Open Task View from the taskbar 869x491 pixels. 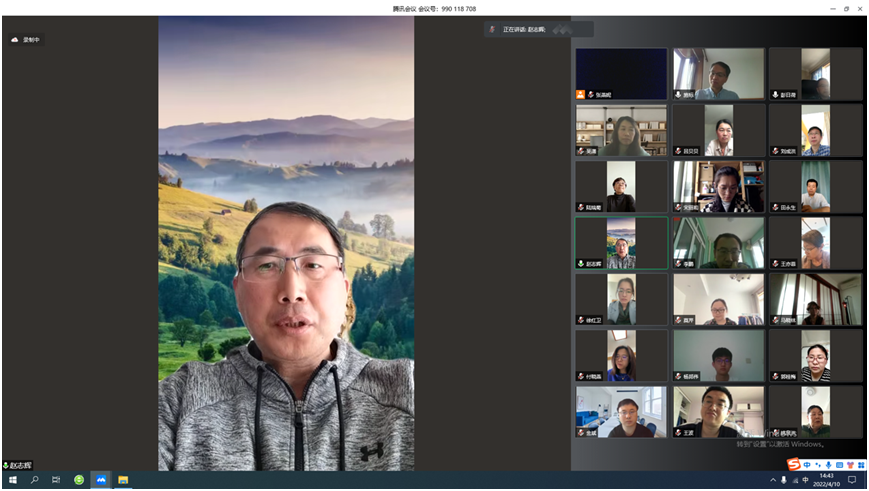56,480
